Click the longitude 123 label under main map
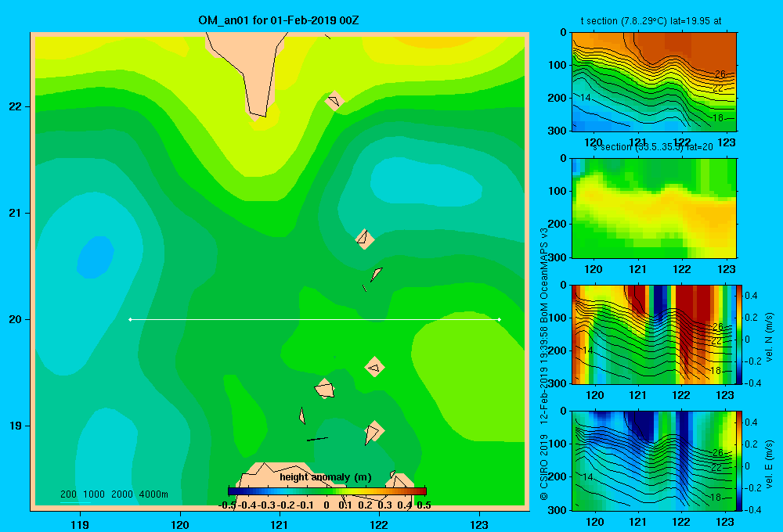 pos(479,524)
